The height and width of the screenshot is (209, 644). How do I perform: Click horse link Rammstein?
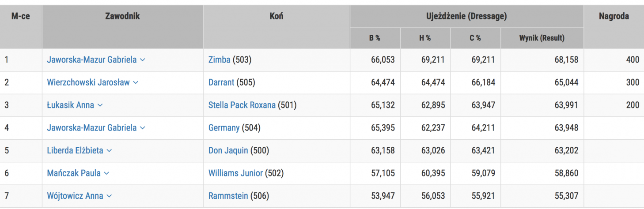(x=228, y=196)
